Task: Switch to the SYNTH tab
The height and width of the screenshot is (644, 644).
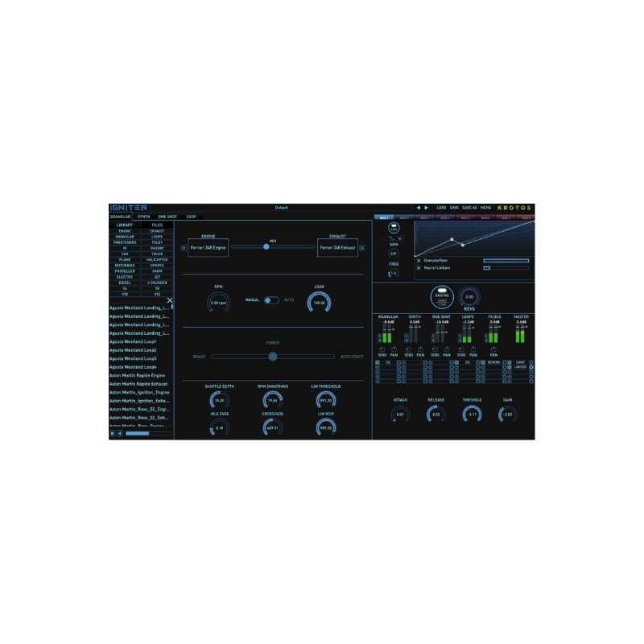Action: (x=142, y=217)
